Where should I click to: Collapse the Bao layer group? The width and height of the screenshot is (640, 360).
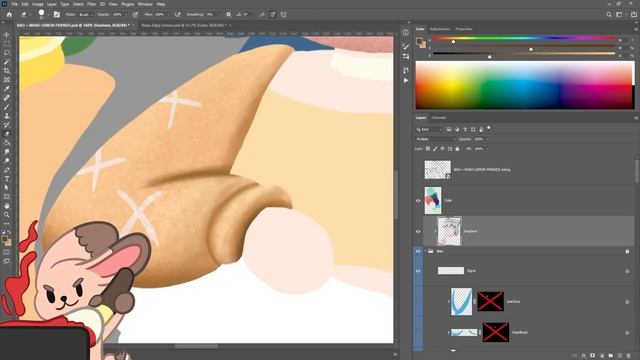pos(425,251)
